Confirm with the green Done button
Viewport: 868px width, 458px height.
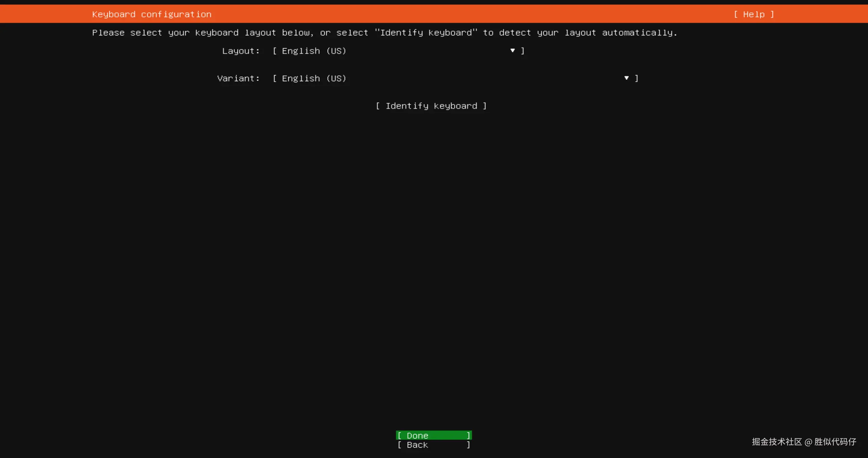tap(433, 435)
